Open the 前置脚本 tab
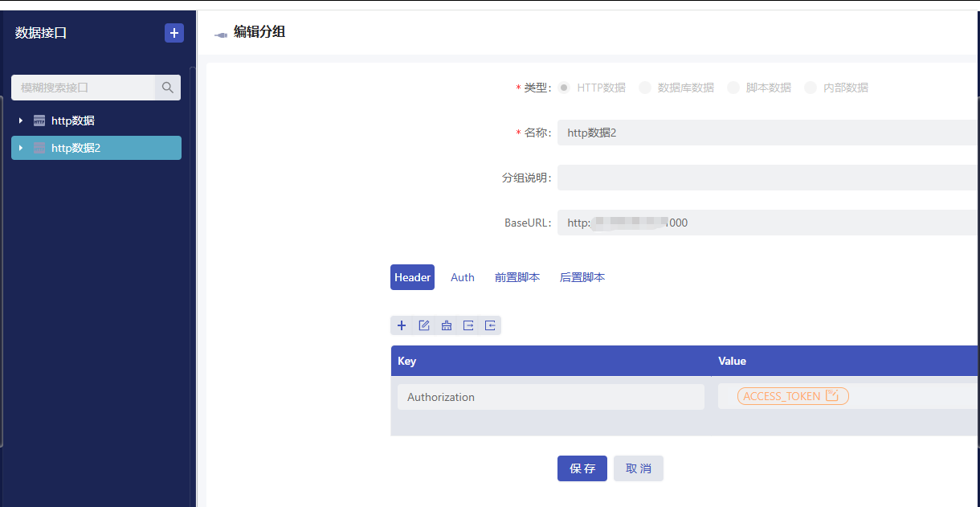Image resolution: width=980 pixels, height=507 pixels. coord(517,276)
